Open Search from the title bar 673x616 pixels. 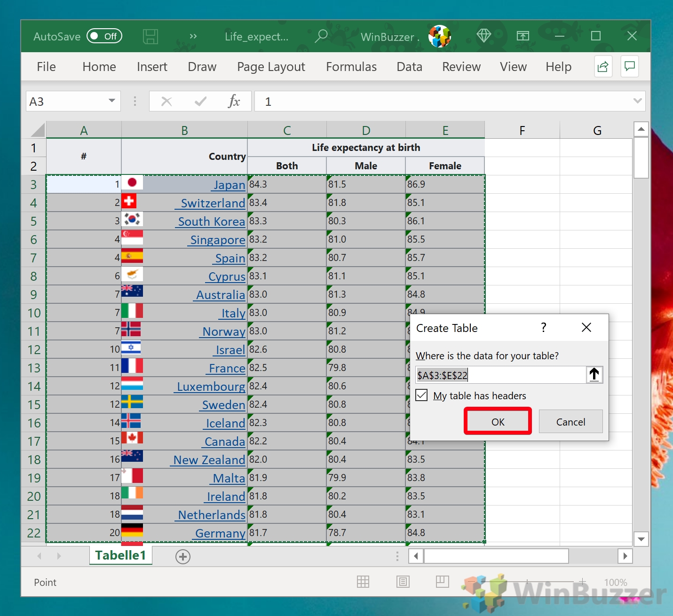point(321,36)
